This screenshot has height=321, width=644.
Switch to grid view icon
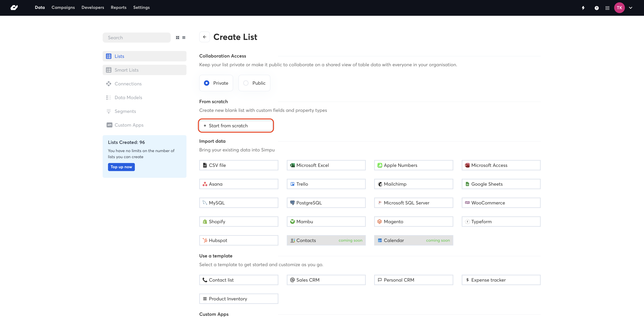click(x=177, y=38)
